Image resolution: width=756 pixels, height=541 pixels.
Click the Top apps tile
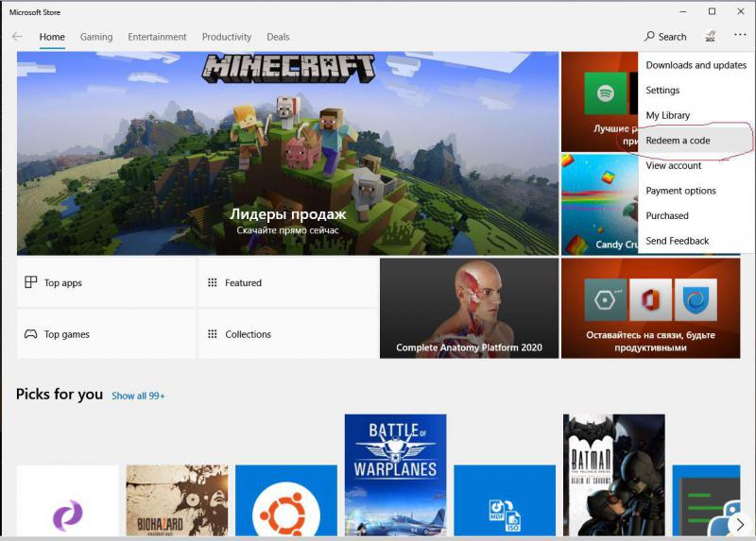click(106, 283)
